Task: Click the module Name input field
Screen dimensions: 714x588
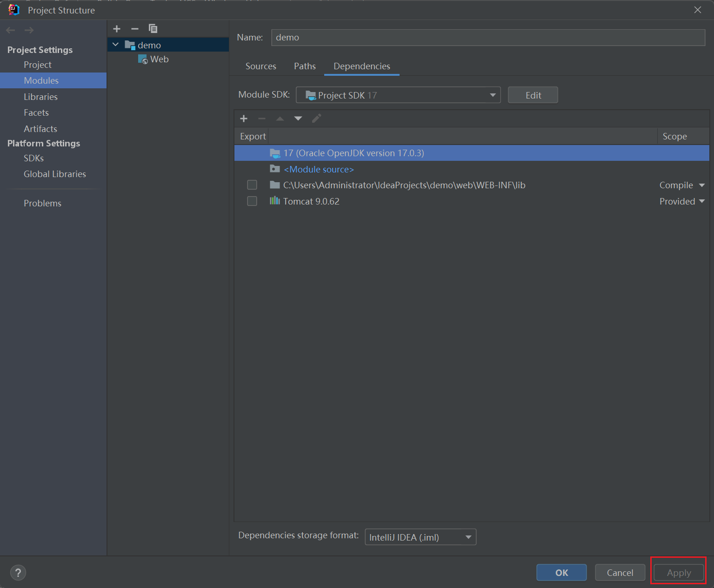Action: (x=488, y=38)
